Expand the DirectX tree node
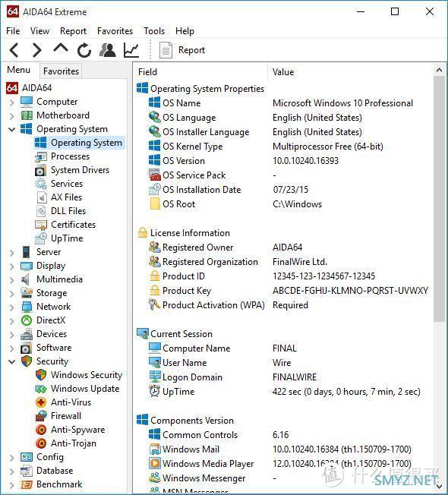Screen dimensions: 448x495 pyautogui.click(x=11, y=320)
